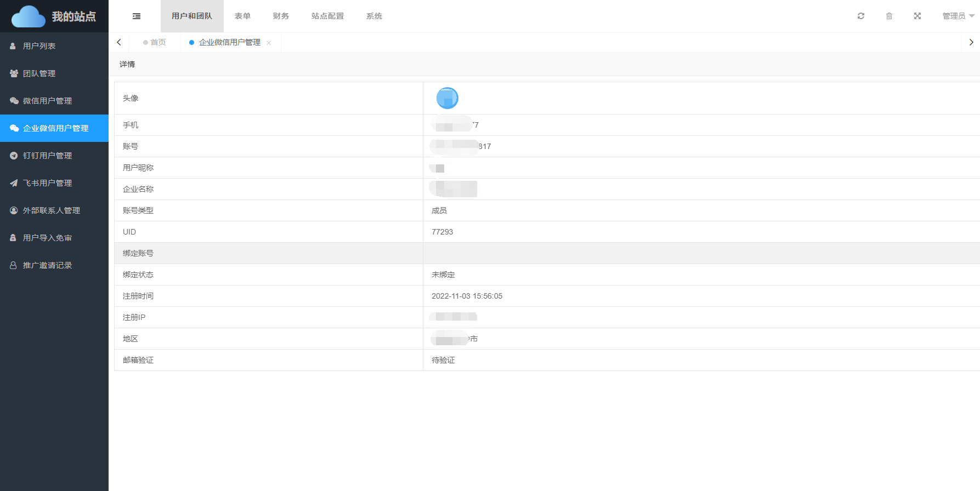Open 用户导入免审 sidebar item
Screen dimensions: 980x491
pyautogui.click(x=47, y=238)
